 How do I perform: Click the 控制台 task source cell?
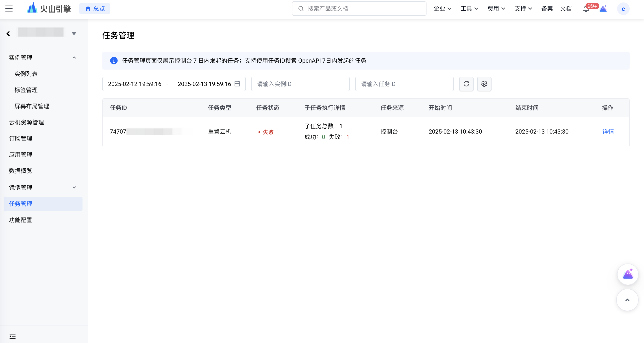[x=389, y=132]
